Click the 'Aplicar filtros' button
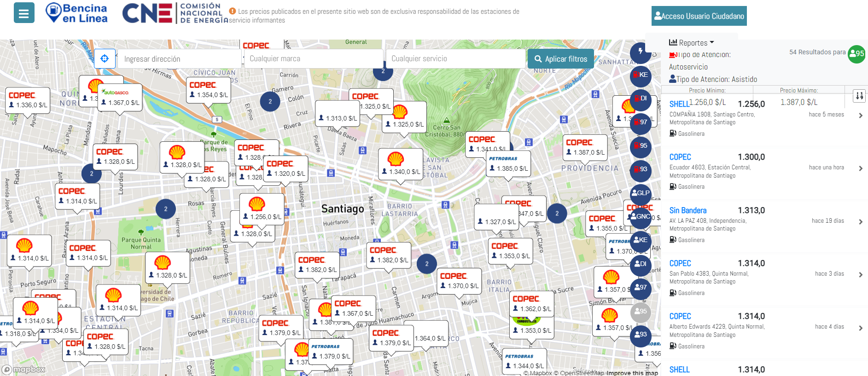 560,59
